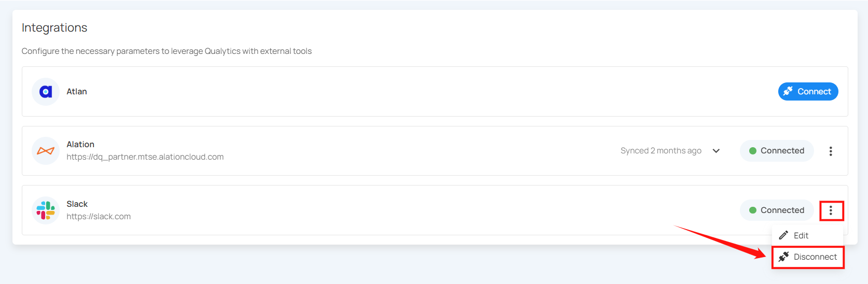Click the Alation logo icon
Viewport: 868px width, 284px height.
pyautogui.click(x=46, y=151)
